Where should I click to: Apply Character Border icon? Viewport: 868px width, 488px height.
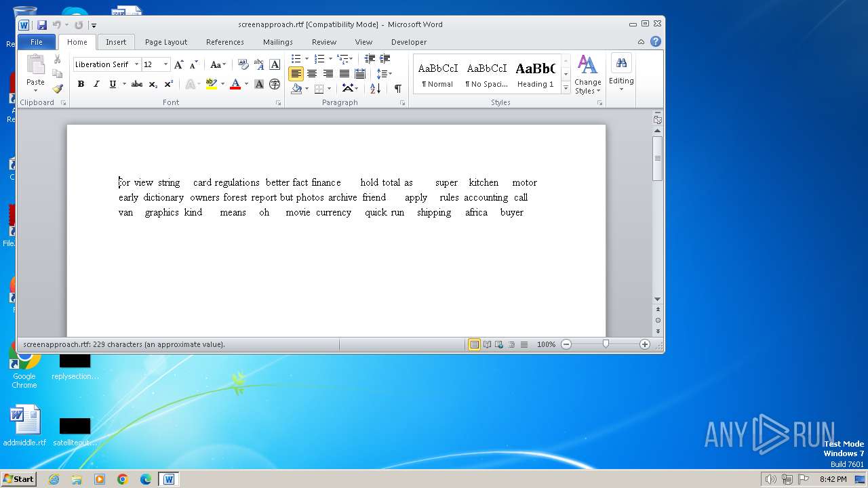(275, 64)
